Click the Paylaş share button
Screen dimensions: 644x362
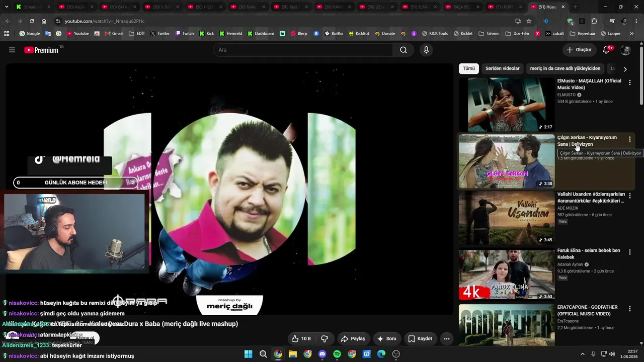click(353, 339)
